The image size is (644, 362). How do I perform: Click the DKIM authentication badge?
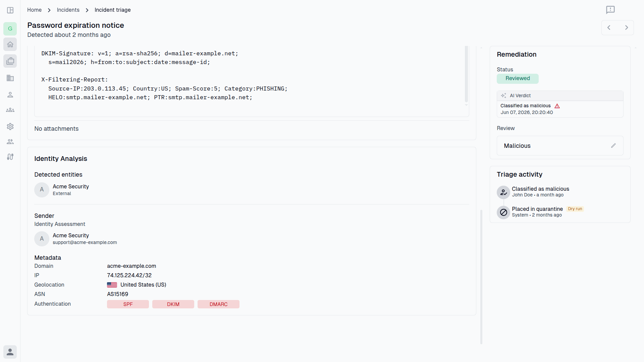click(x=173, y=304)
